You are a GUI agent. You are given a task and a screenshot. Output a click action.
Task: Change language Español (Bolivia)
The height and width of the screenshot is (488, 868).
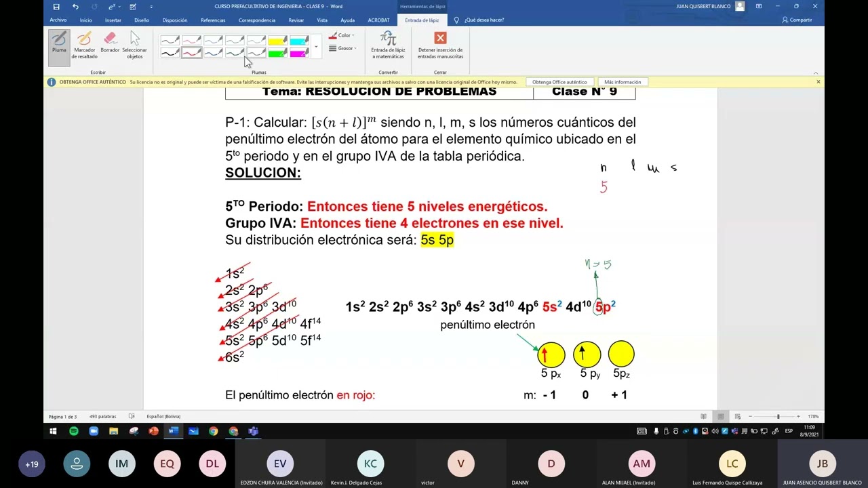click(163, 416)
